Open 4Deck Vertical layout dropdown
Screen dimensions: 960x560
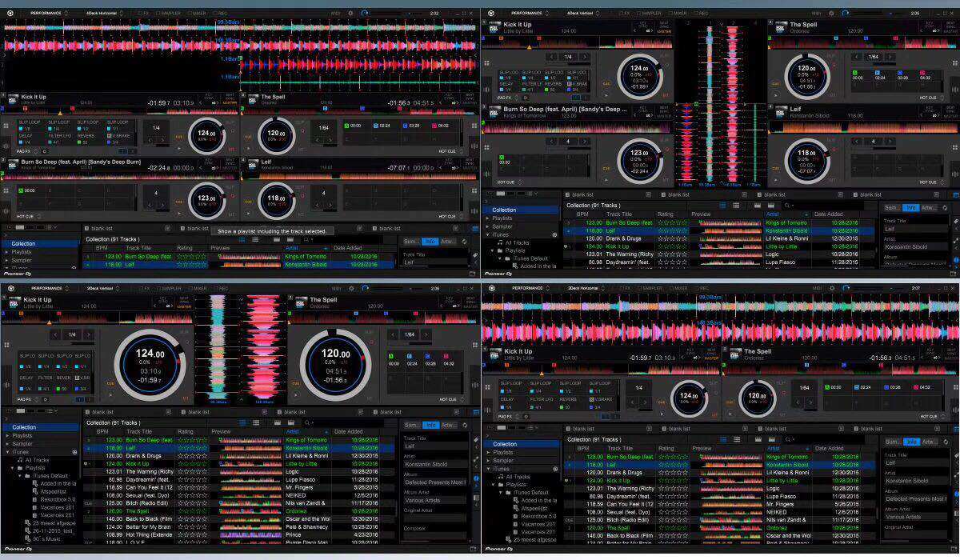[x=583, y=13]
